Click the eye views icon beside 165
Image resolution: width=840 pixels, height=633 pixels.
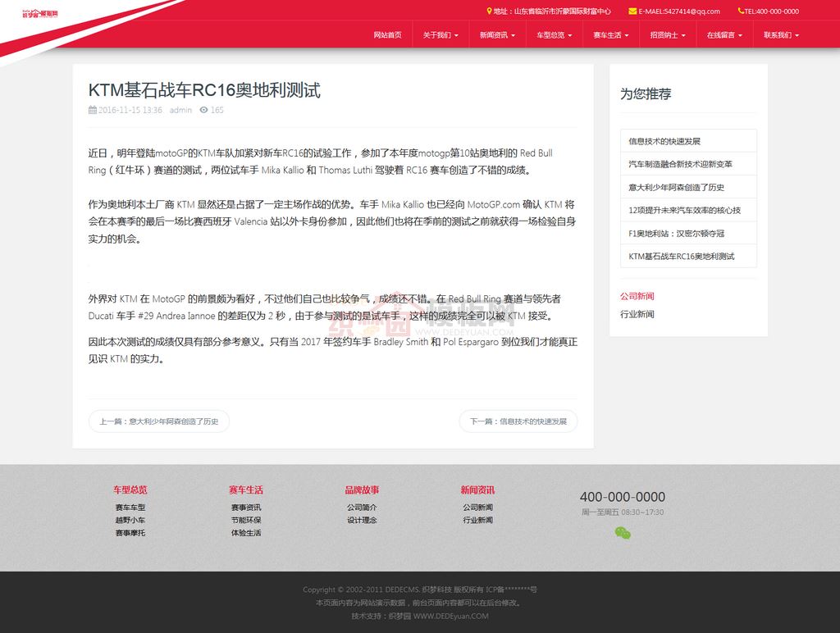pos(203,110)
